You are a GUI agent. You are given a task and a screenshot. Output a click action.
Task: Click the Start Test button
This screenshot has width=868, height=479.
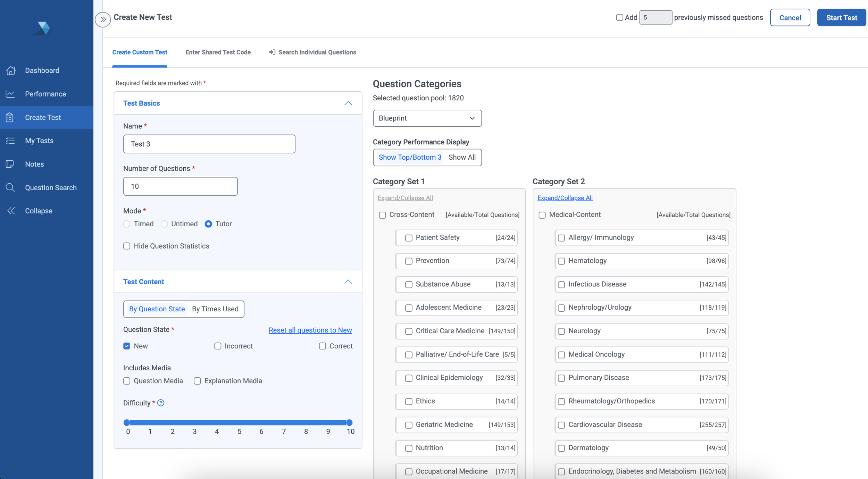click(841, 17)
